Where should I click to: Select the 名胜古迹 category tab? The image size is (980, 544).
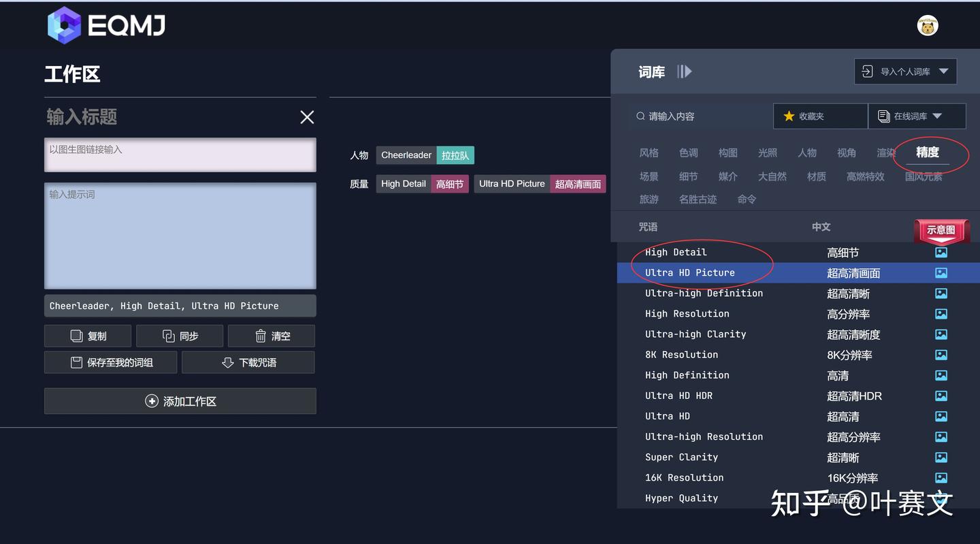(x=698, y=199)
